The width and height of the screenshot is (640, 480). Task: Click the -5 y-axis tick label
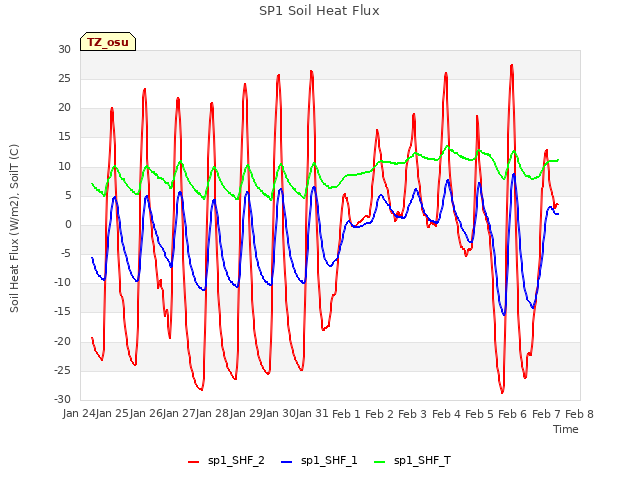click(66, 254)
